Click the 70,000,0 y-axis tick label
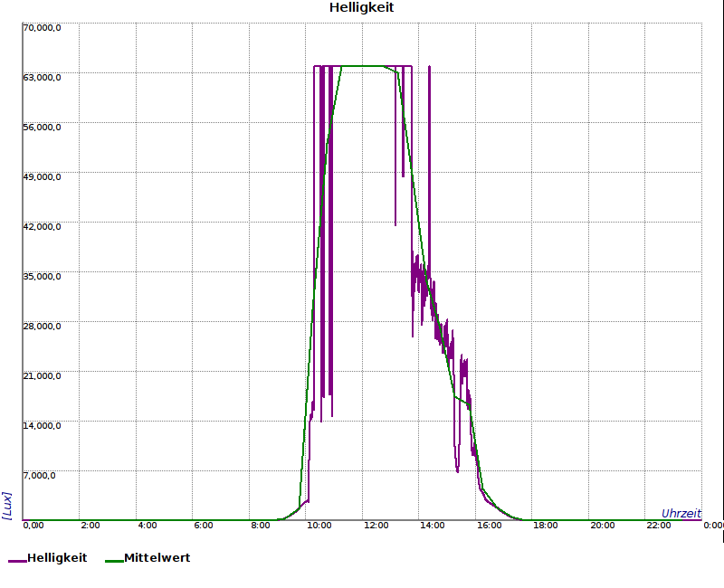 [x=42, y=27]
